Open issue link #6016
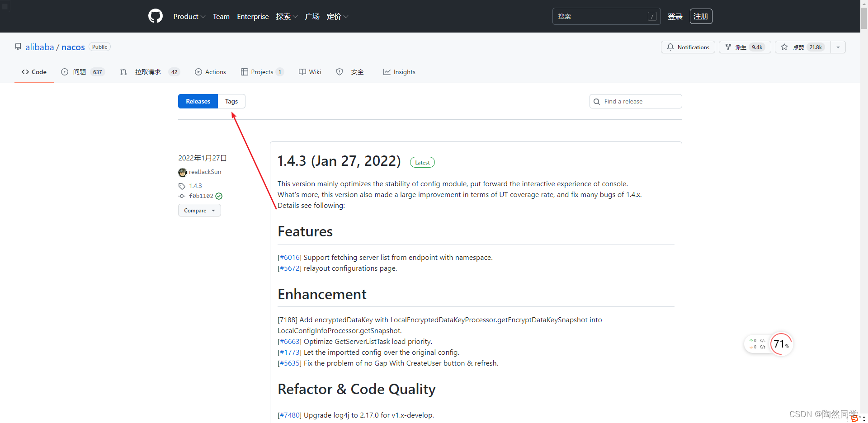Screen dimensions: 868x423 289,258
